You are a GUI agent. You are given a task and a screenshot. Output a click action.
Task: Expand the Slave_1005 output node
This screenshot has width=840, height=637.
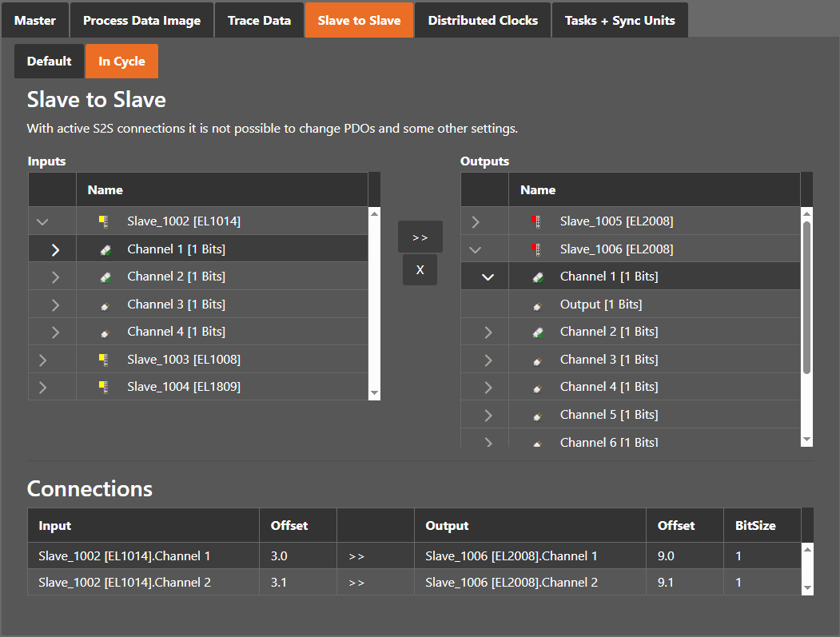click(x=476, y=221)
